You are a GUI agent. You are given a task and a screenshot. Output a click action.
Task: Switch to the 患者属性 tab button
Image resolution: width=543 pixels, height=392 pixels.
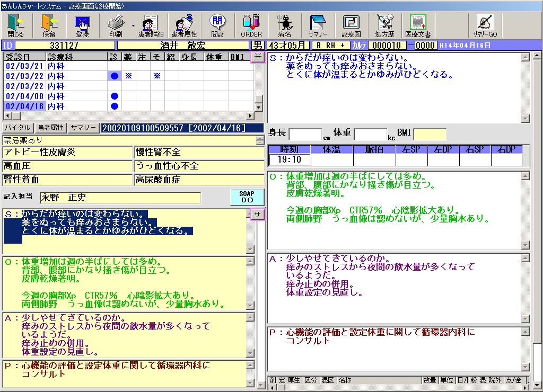pos(51,128)
